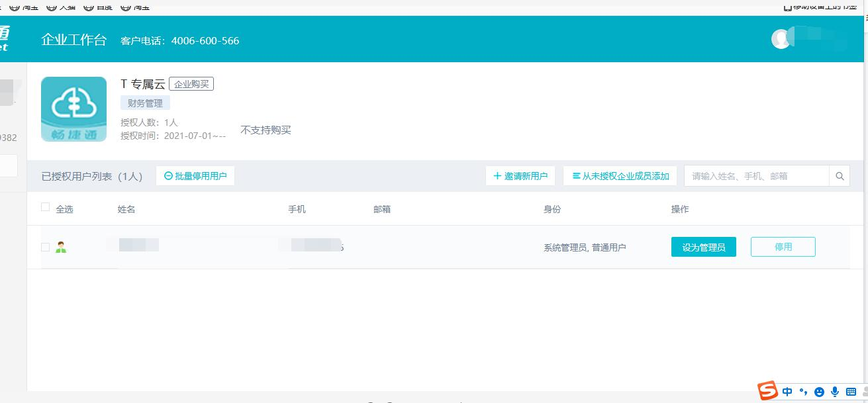Switch Sogou Chinese/English mode 中
This screenshot has height=403, width=868.
[787, 392]
